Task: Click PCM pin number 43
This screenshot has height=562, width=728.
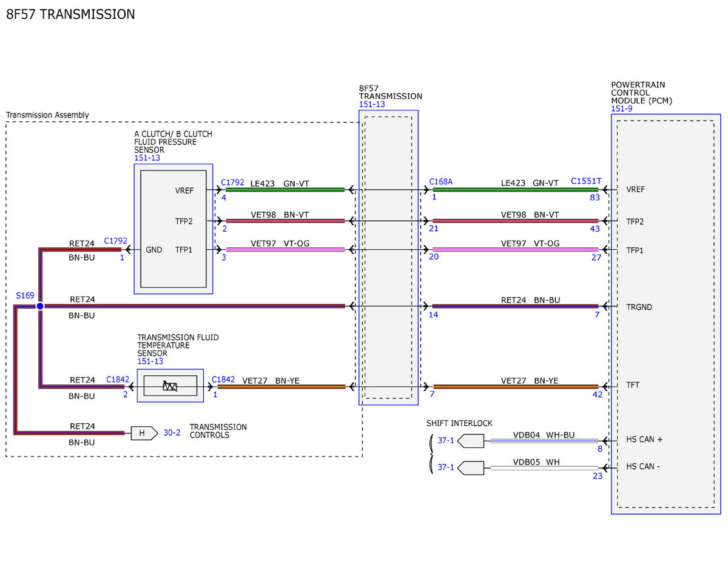Action: [x=595, y=229]
